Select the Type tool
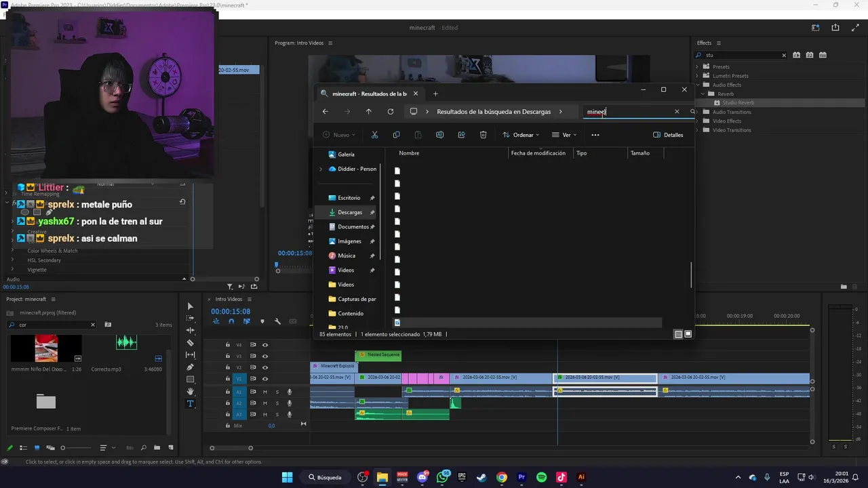 pyautogui.click(x=190, y=403)
